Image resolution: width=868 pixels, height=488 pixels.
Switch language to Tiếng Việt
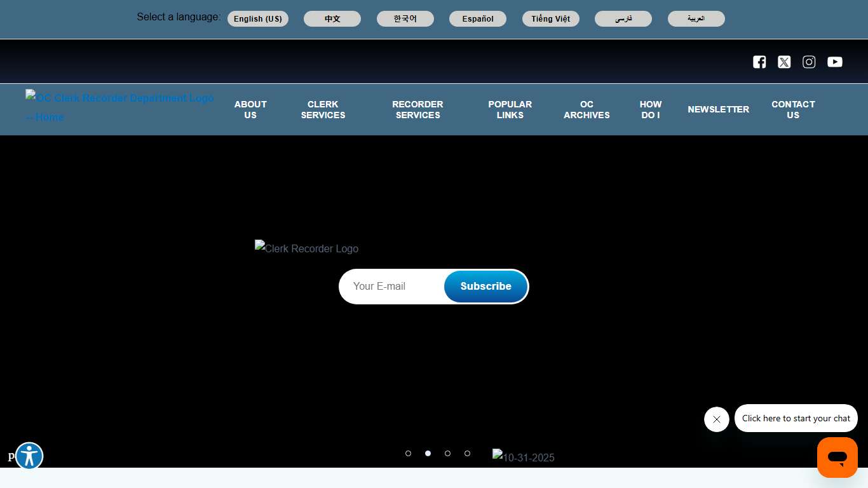point(550,19)
